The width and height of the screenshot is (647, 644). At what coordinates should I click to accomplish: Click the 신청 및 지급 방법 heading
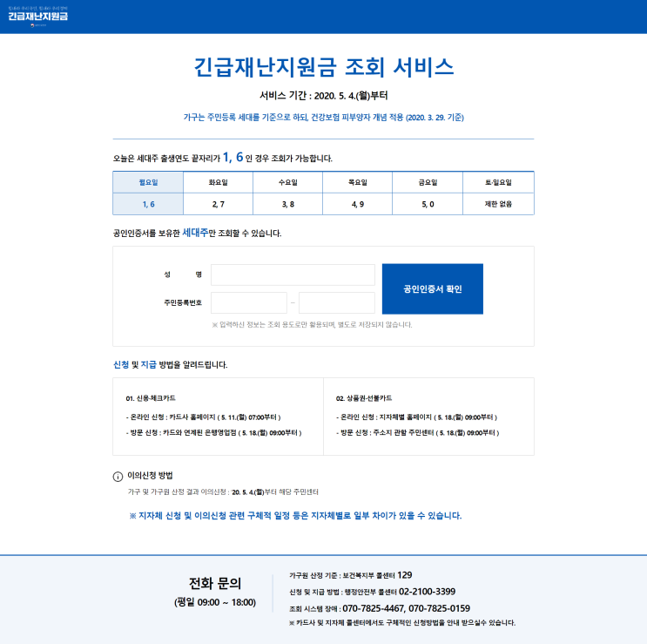pos(170,365)
